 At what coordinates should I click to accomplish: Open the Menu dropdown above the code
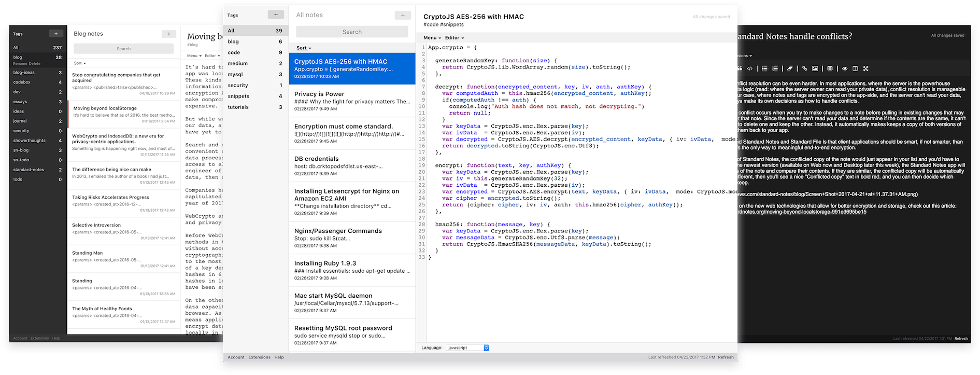pyautogui.click(x=432, y=38)
